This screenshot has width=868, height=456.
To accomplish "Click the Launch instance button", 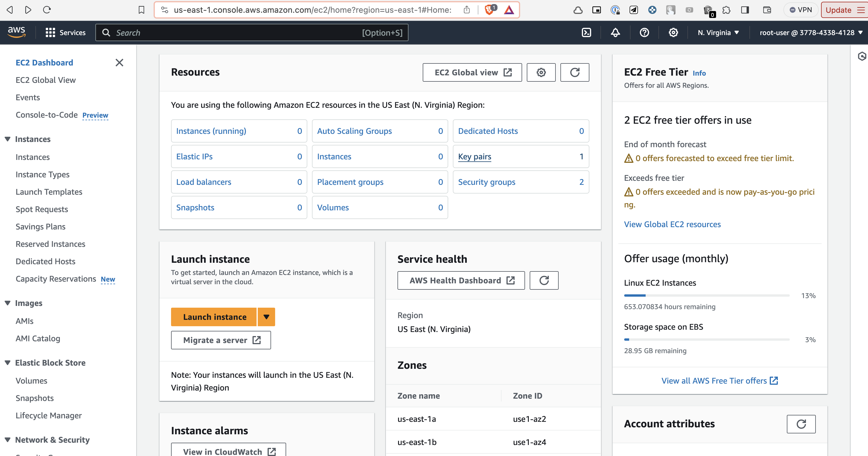I will tap(214, 317).
